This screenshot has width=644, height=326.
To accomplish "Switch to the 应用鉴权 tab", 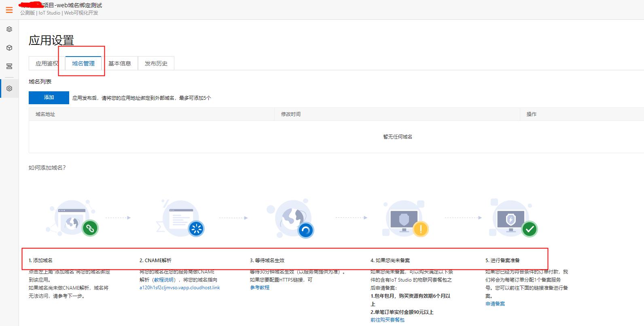I will (x=47, y=63).
